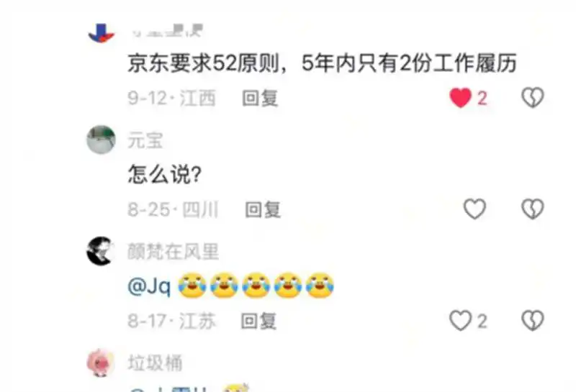This screenshot has width=576, height=392.
Task: Open 元宝's profile avatar
Action: 101,140
